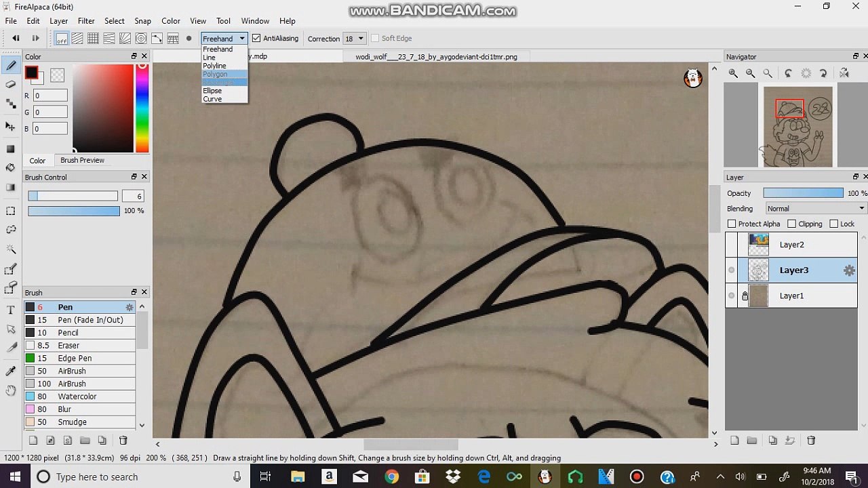Enable crisscross grid snap
The image size is (868, 488).
pos(93,39)
